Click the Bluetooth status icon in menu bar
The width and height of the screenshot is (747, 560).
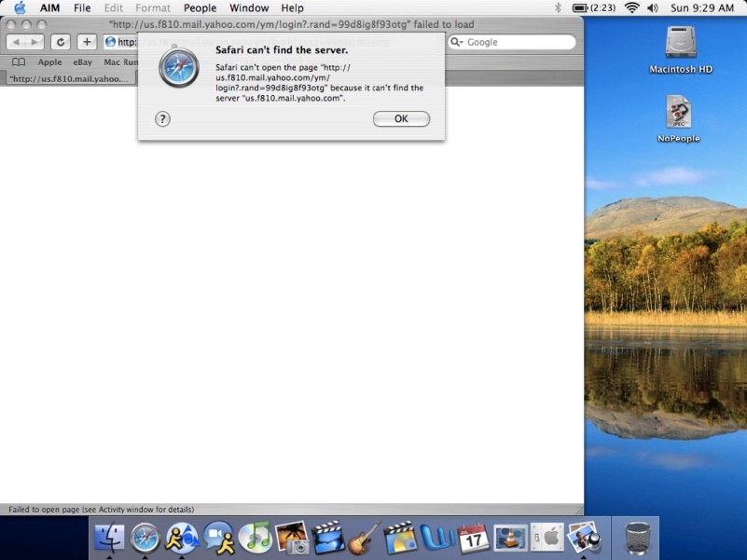558,7
